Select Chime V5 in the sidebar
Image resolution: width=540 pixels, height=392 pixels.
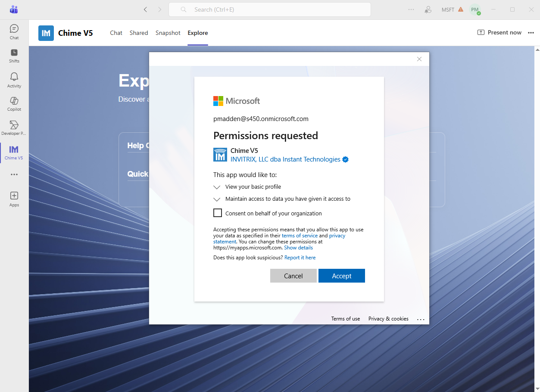14,152
